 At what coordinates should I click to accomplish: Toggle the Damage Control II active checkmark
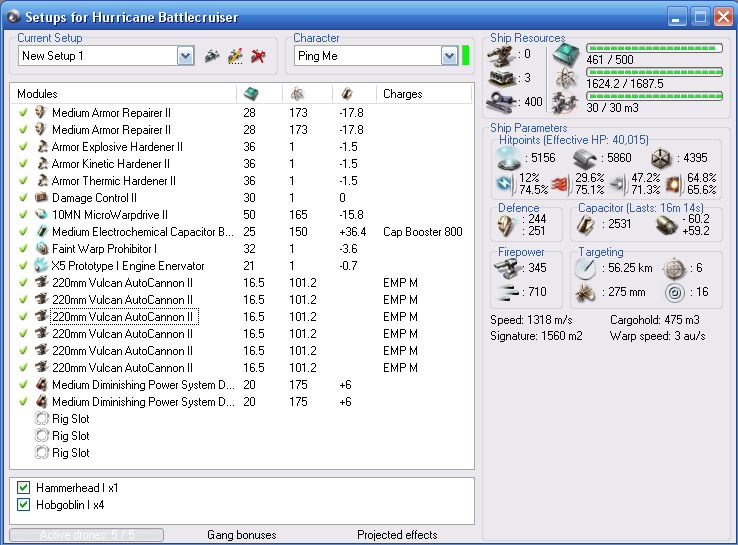tap(23, 198)
